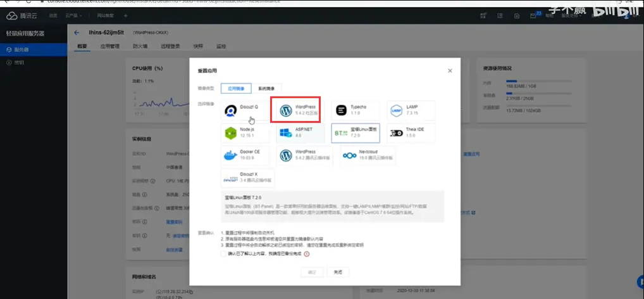Select 服务器 in the left sidebar

pyautogui.click(x=34, y=50)
